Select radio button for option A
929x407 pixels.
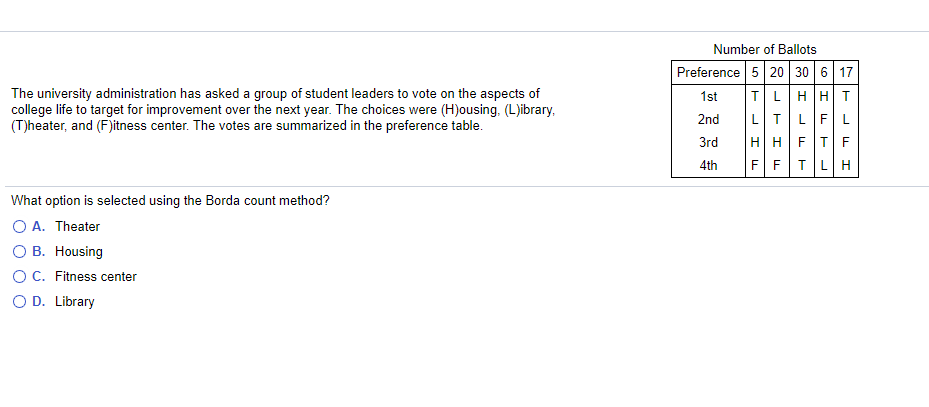(x=20, y=227)
